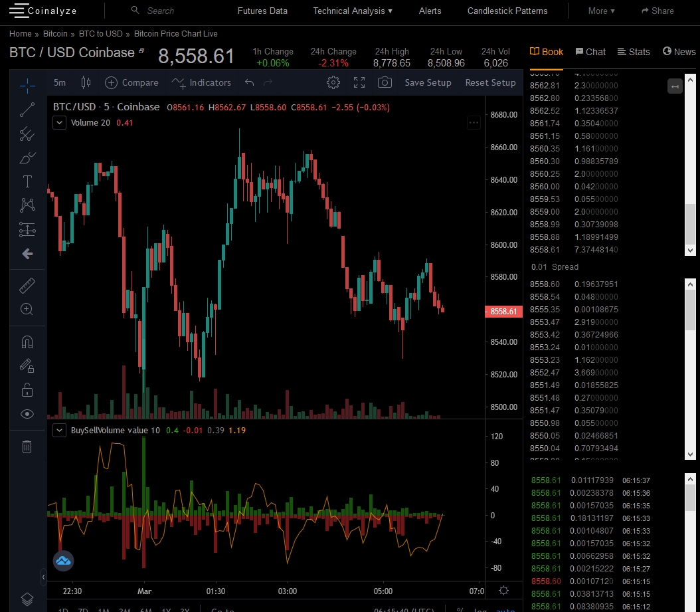The image size is (700, 612).
Task: Switch to the Stats tab
Action: coord(634,52)
